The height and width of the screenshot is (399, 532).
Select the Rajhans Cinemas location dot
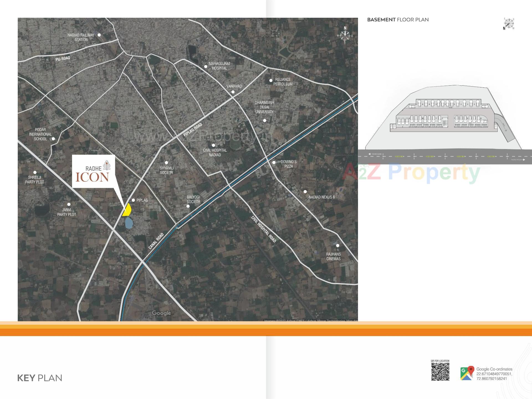pos(337,245)
